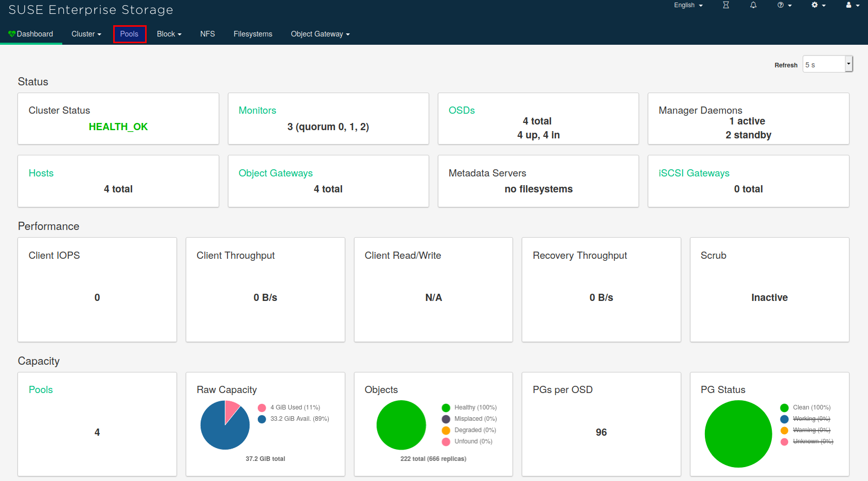The width and height of the screenshot is (868, 481).
Task: Click the pink used slice of Raw Capacity
Action: tap(231, 409)
